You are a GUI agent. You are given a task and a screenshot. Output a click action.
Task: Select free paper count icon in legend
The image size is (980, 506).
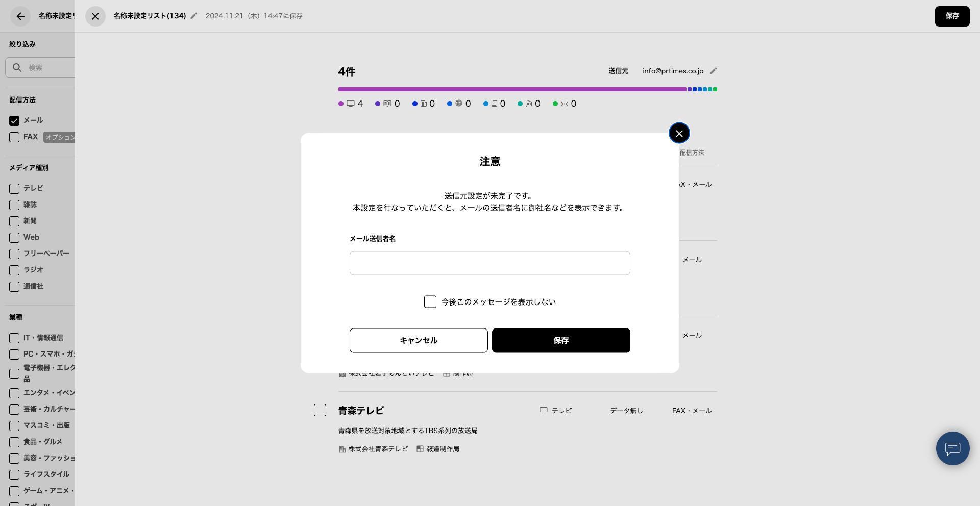[x=495, y=104]
